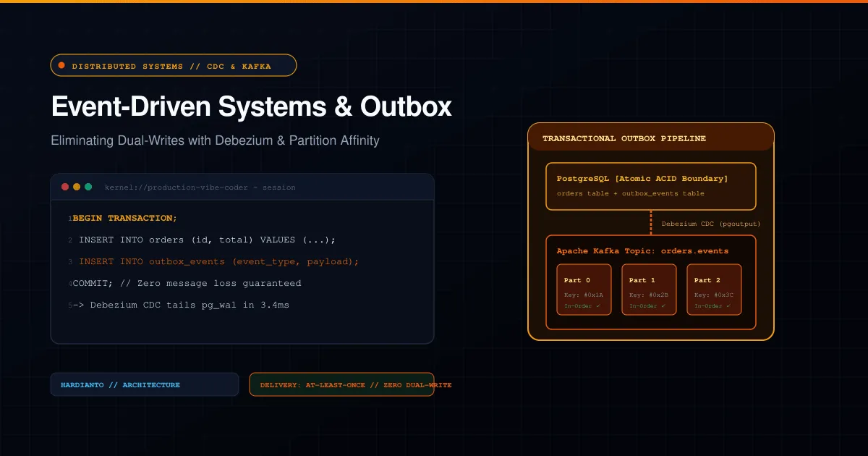Click the "TRANSACTIONAL OUTBOX PIPELINE" header
This screenshot has height=456, width=868.
click(624, 138)
